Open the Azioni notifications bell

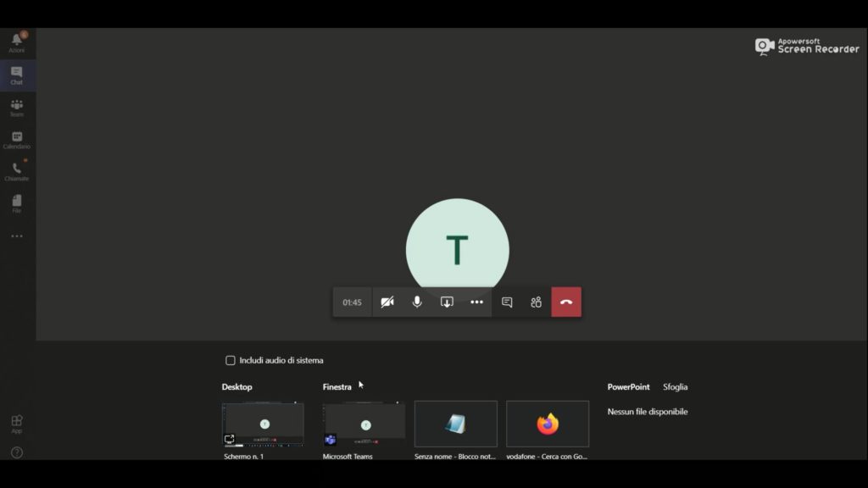point(17,42)
